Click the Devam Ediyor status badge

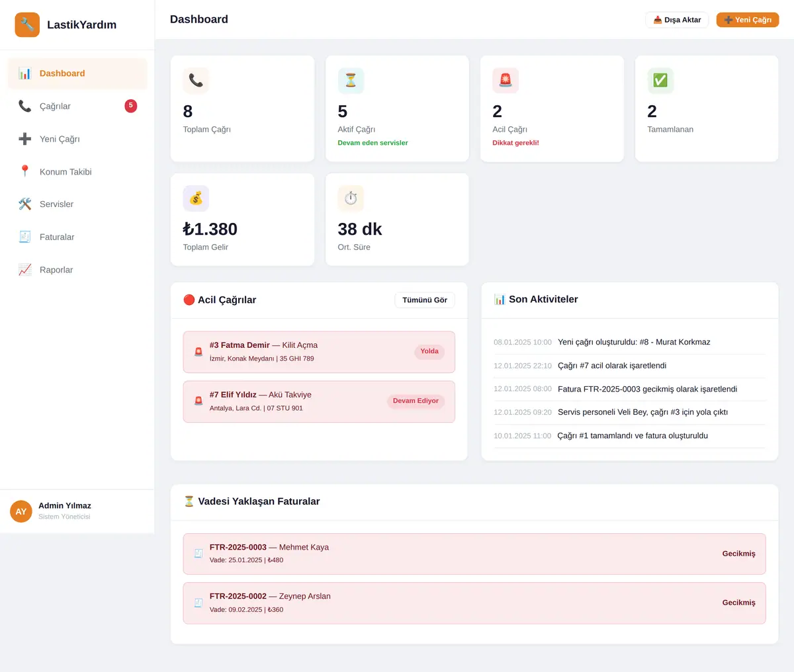416,401
